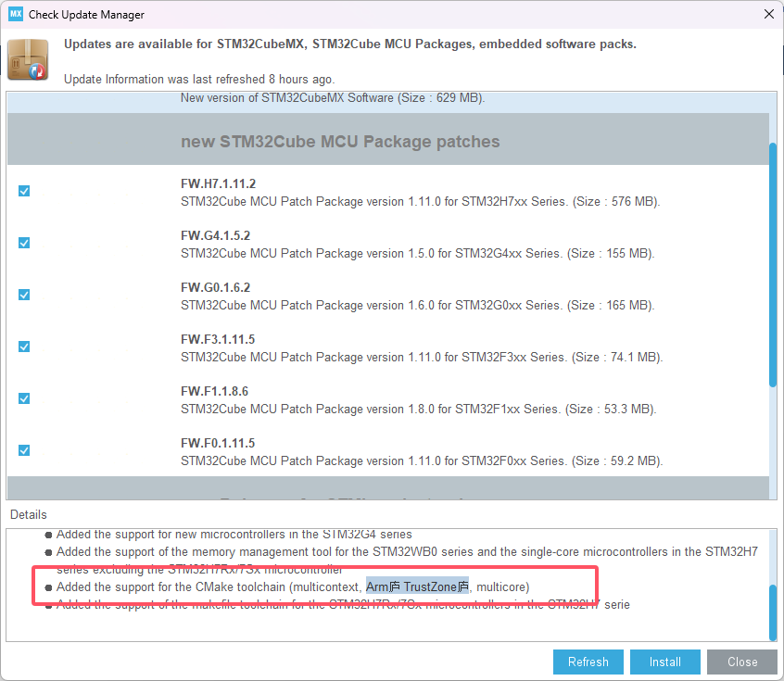Click the MX application icon in title bar
Viewport: 784px width, 681px height.
pyautogui.click(x=16, y=14)
